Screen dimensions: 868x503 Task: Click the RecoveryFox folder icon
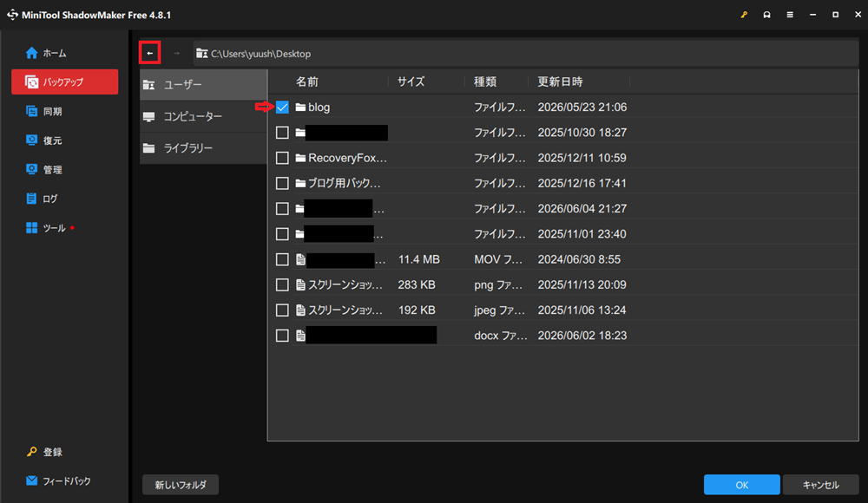[x=300, y=158]
